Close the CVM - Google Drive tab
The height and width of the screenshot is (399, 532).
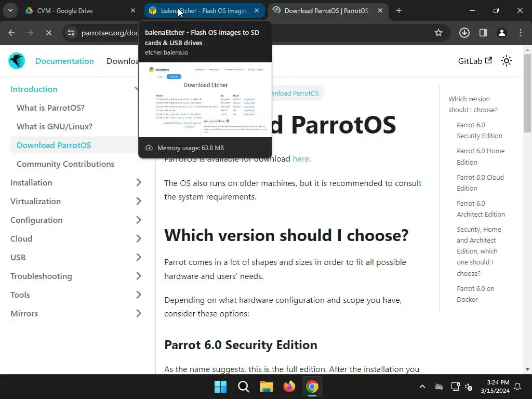pos(133,10)
